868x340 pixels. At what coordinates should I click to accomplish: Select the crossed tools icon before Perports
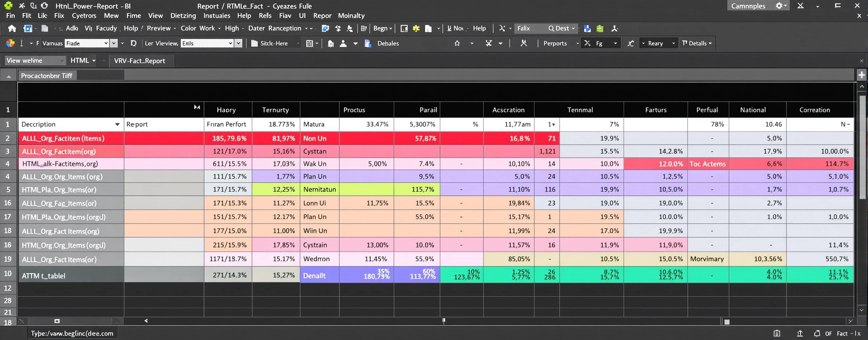pos(523,43)
